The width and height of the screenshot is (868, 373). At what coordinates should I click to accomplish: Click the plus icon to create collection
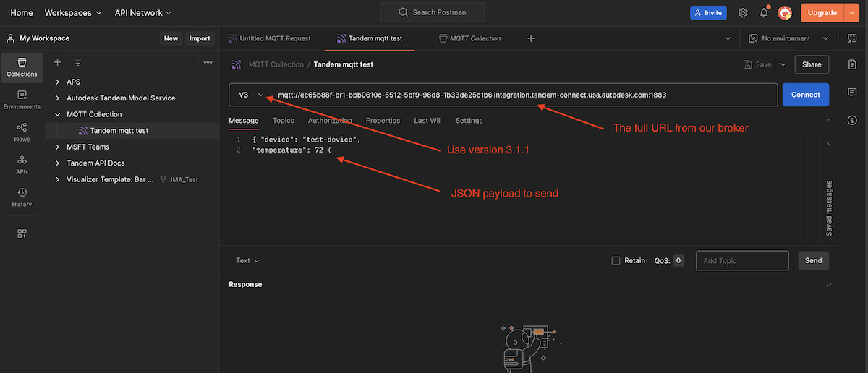point(58,62)
